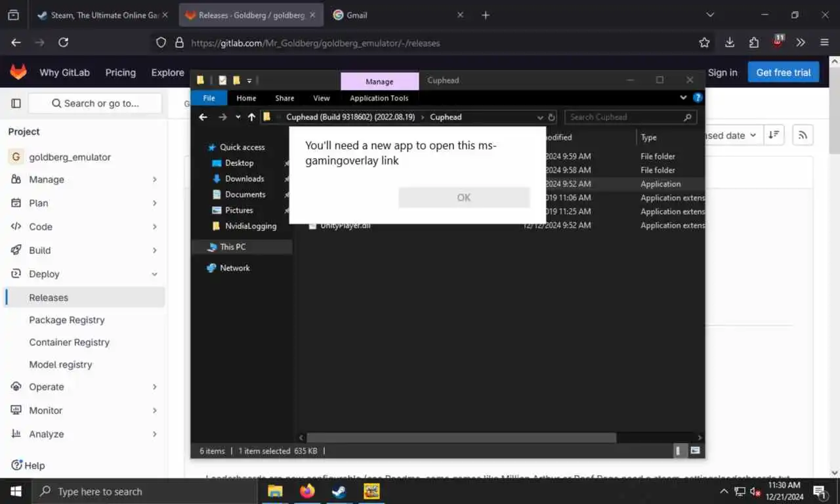The height and width of the screenshot is (504, 840).
Task: Reload the GitLab page
Action: pos(64,43)
